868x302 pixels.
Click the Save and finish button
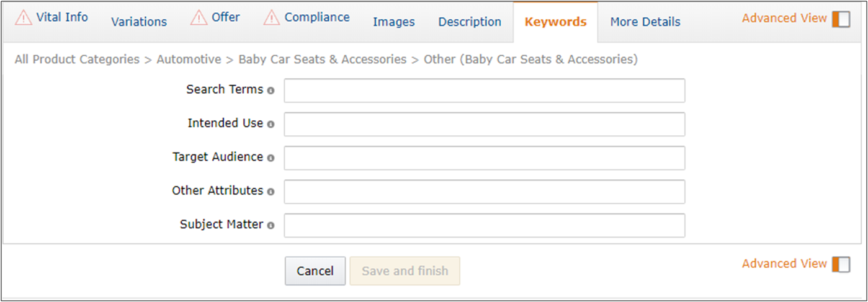click(x=405, y=271)
